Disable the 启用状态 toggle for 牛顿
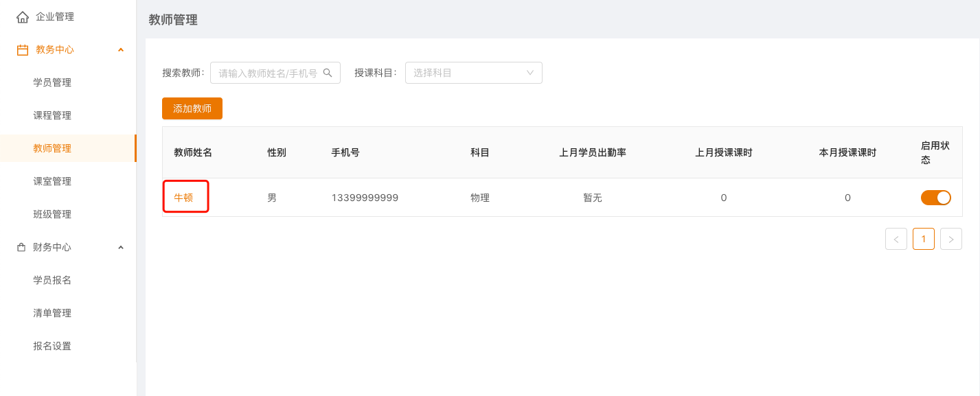The width and height of the screenshot is (980, 396). (x=935, y=198)
